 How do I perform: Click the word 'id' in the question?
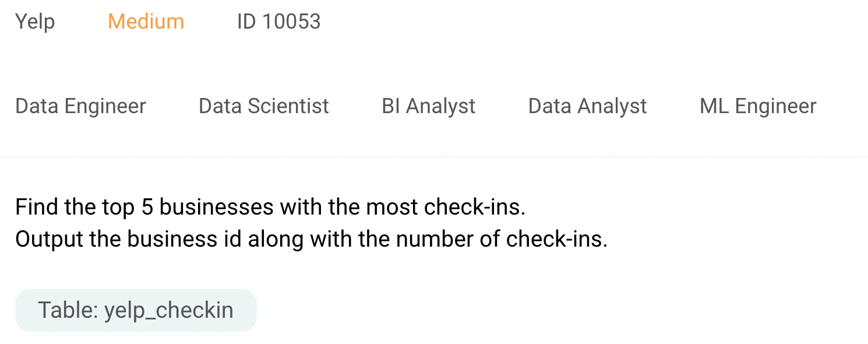pos(232,239)
